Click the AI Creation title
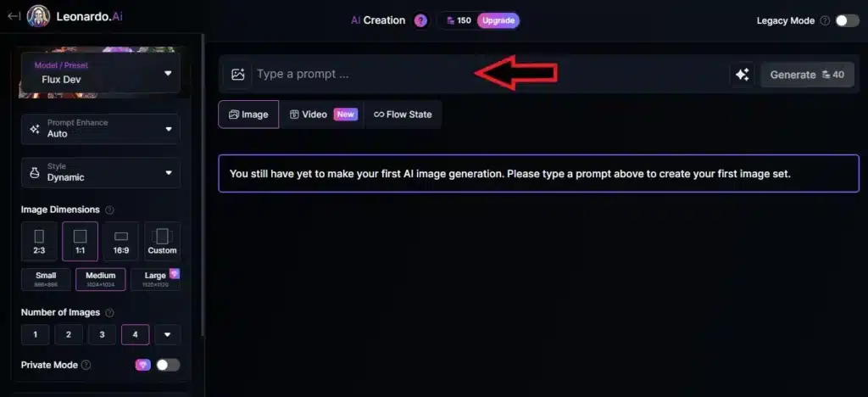Image resolution: width=868 pixels, height=397 pixels. pos(378,20)
